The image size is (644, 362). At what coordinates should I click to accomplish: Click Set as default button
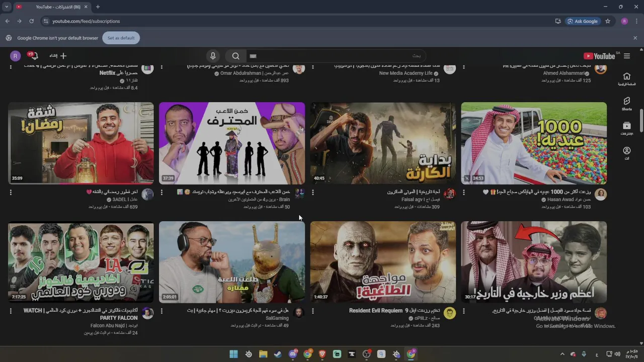click(x=121, y=38)
